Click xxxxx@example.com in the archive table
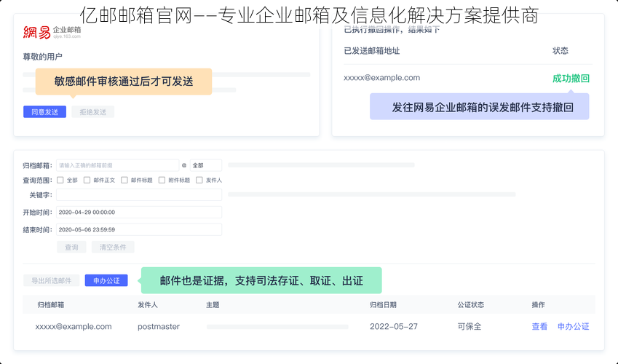The width and height of the screenshot is (618, 364). tap(74, 327)
